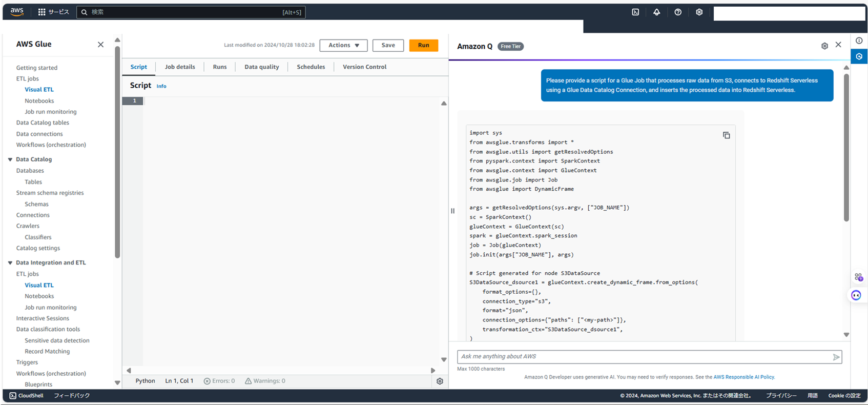Send the Amazon Q message
Image resolution: width=868 pixels, height=405 pixels.
pyautogui.click(x=836, y=357)
